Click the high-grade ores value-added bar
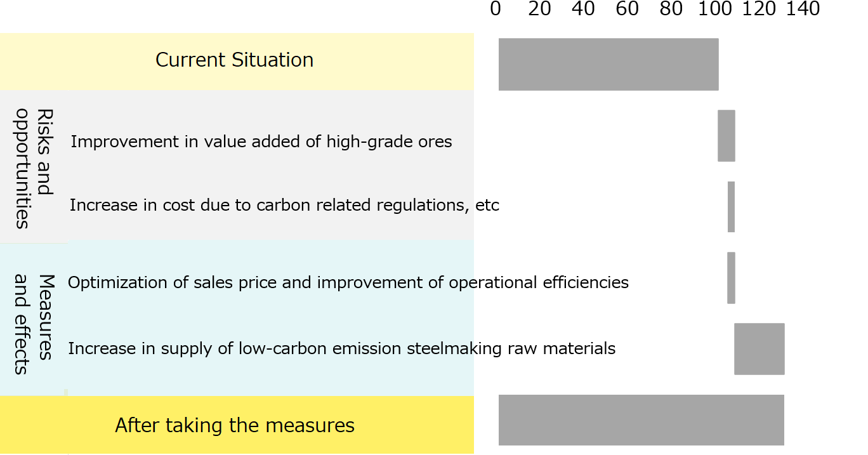Screen dimensions: 868x455 coord(727,136)
